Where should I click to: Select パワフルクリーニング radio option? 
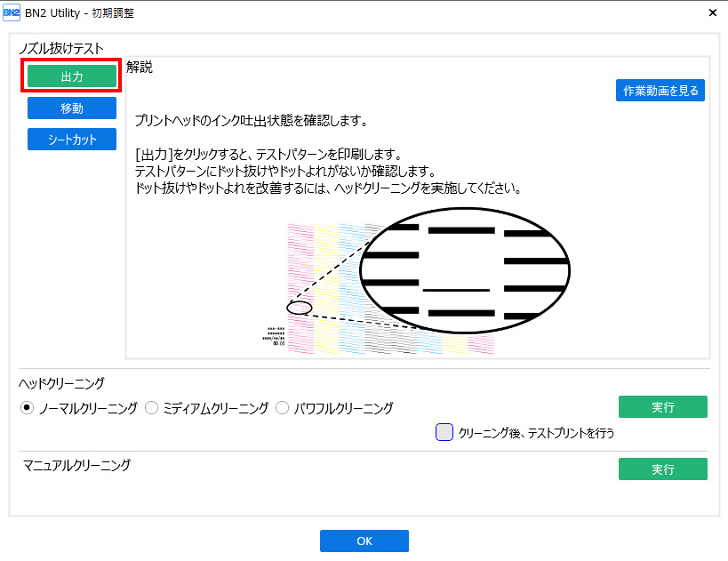click(283, 408)
